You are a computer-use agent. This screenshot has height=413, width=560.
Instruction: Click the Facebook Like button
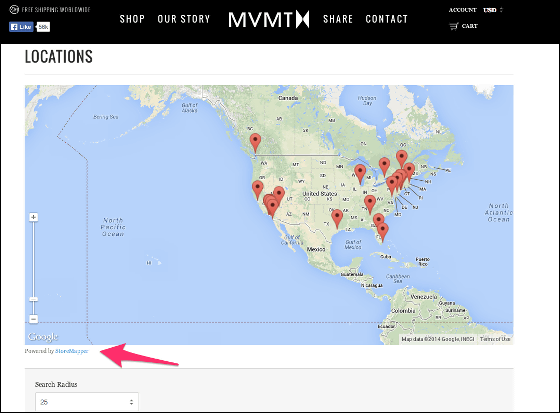[21, 27]
